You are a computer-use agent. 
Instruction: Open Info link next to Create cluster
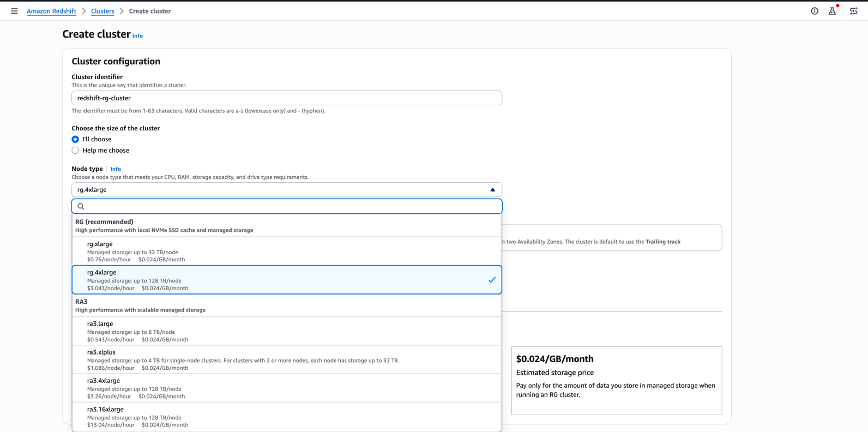click(x=137, y=36)
